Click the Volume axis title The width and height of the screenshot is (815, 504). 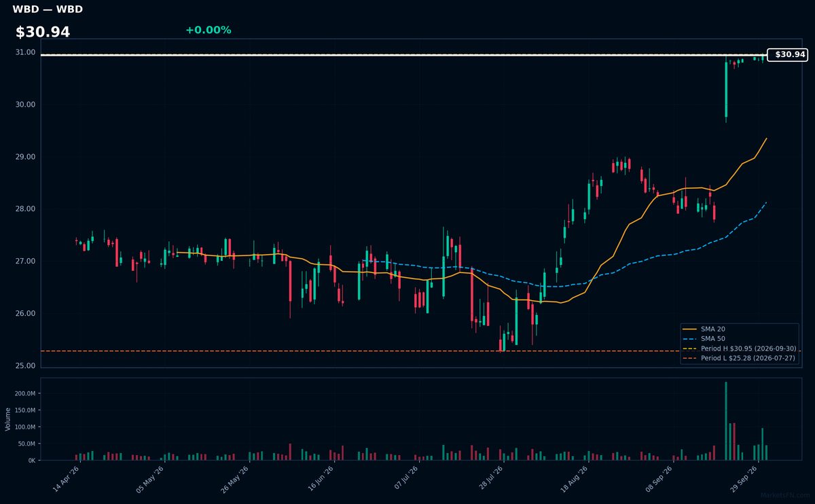(x=8, y=419)
